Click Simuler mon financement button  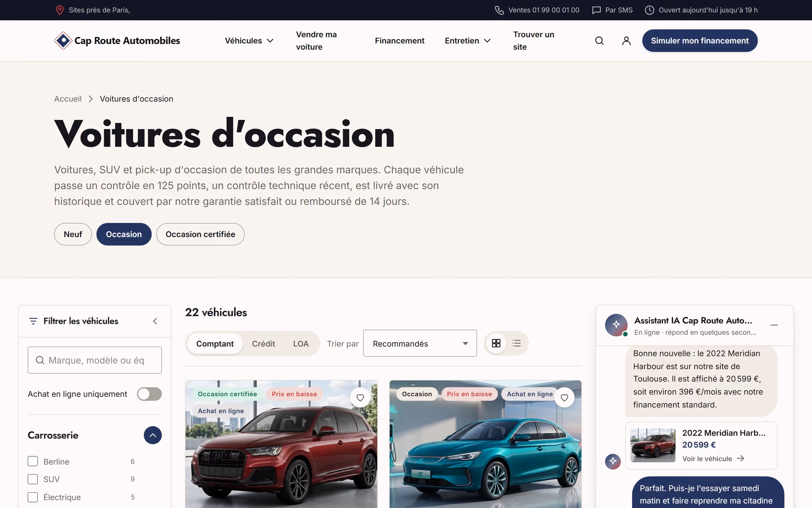point(700,41)
